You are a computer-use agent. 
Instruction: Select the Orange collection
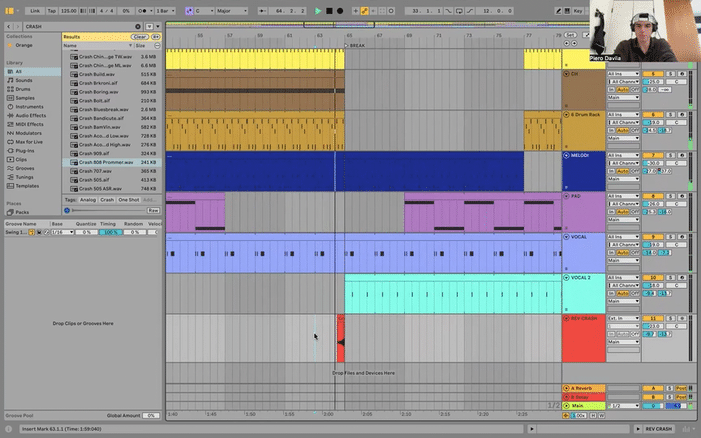point(24,45)
